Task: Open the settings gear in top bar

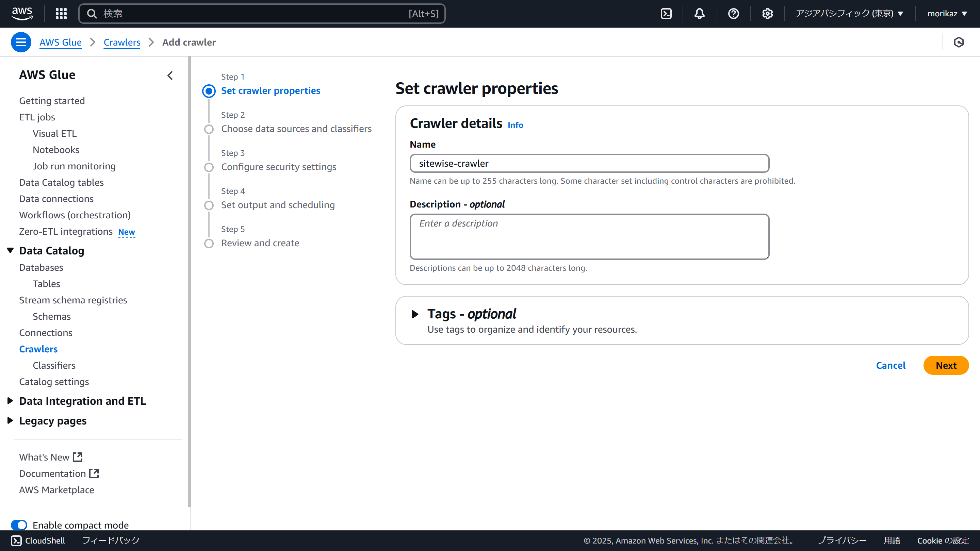Action: pos(767,14)
